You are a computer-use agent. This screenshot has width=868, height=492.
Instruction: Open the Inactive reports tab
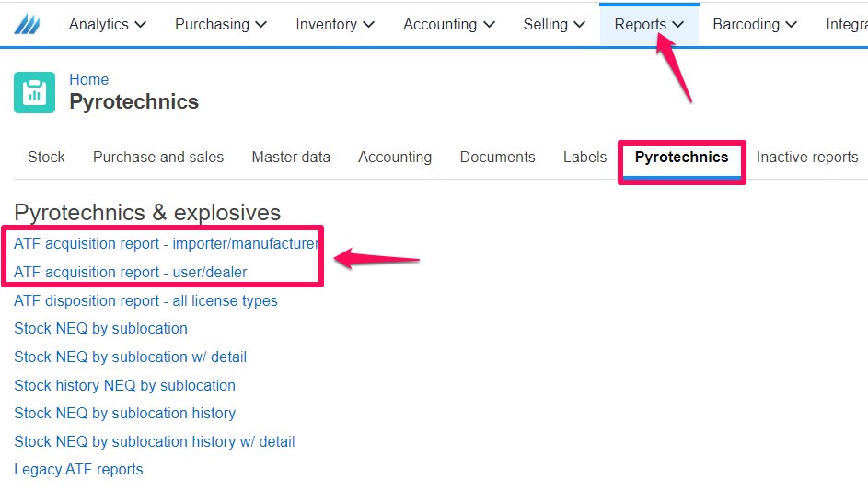[807, 157]
